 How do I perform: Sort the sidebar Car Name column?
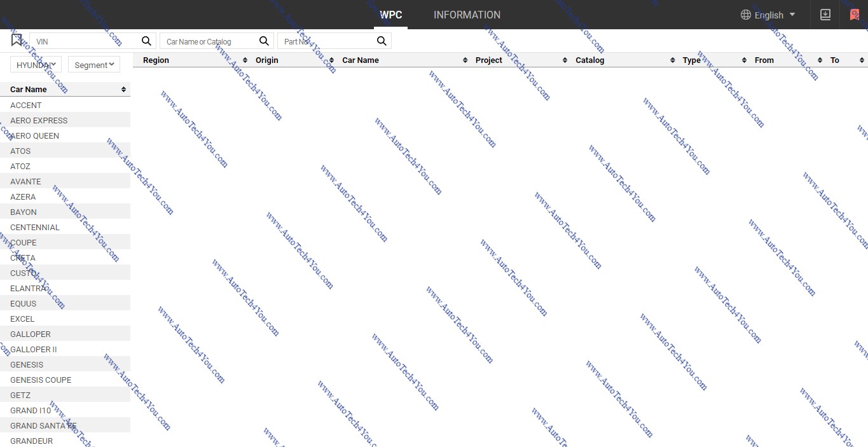tap(123, 90)
